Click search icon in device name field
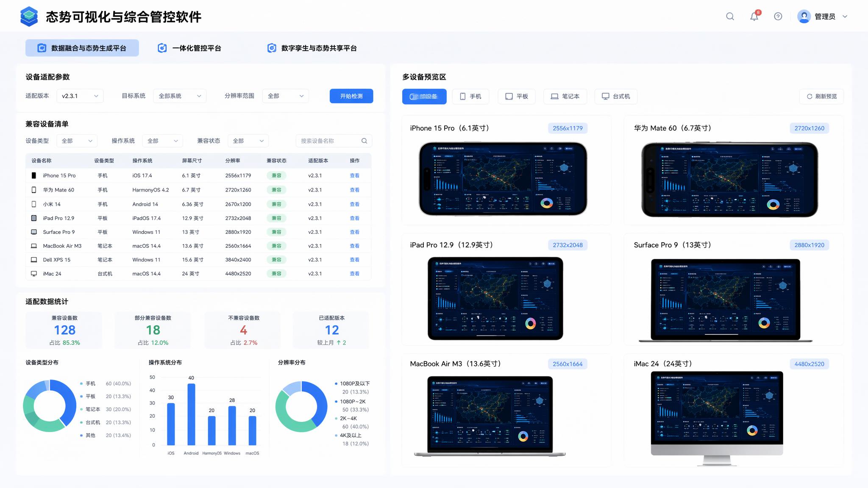The height and width of the screenshot is (488, 868). 364,141
